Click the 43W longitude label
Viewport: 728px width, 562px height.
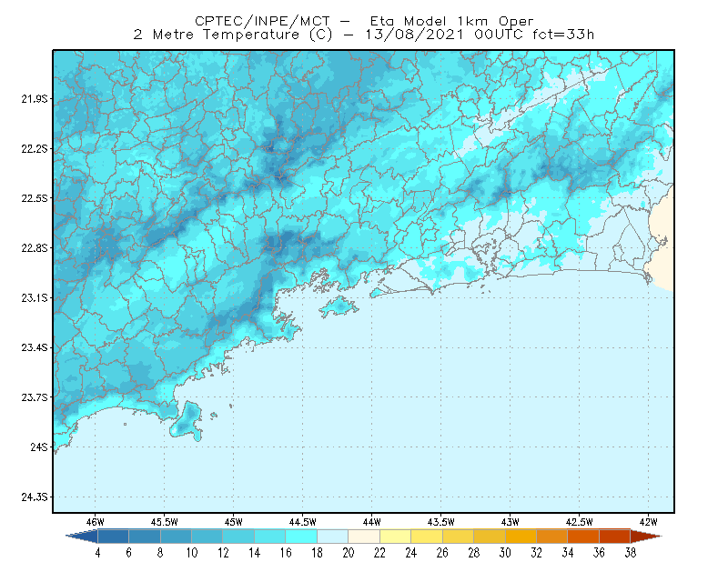(x=511, y=522)
